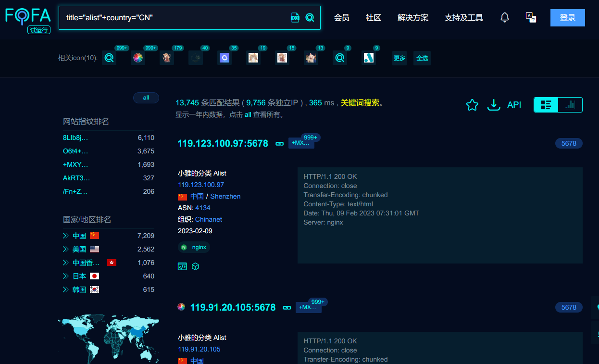
Task: Click 全选 to select all icons
Action: [x=422, y=58]
